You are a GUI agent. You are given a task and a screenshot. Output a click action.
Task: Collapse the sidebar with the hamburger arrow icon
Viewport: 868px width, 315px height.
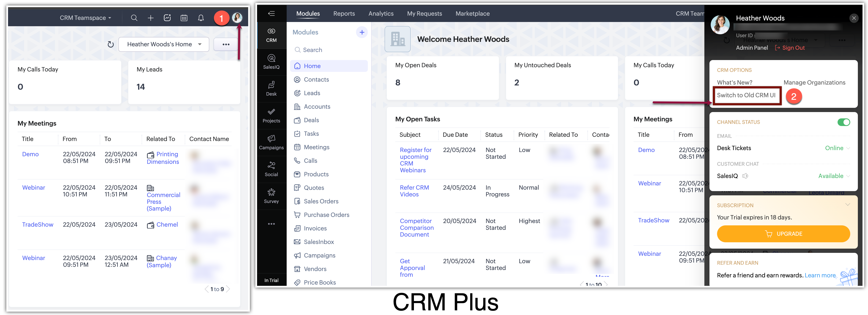[271, 14]
